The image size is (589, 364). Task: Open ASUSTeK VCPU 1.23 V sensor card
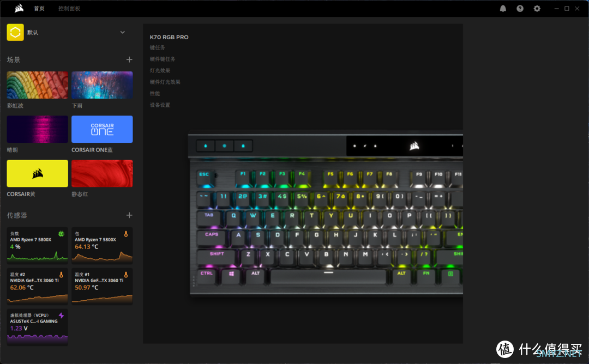tap(37, 327)
